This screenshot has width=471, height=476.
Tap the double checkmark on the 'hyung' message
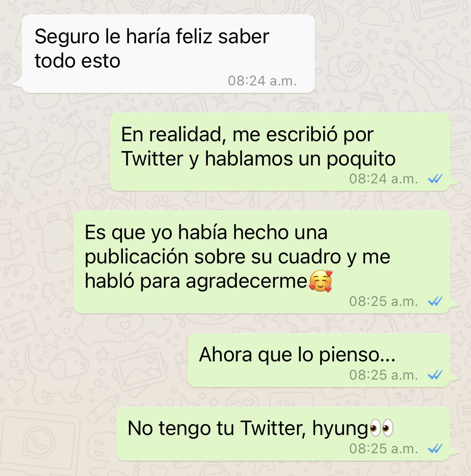[x=435, y=449]
